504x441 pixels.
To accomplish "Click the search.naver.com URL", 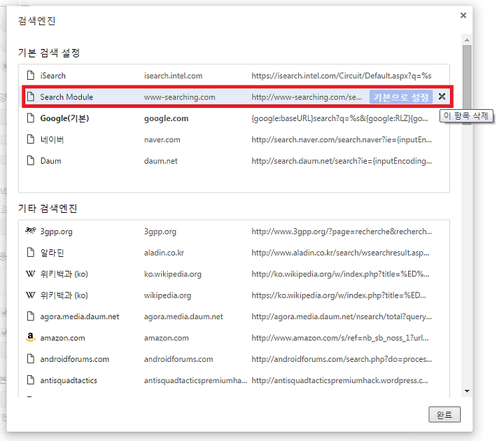I will (342, 139).
